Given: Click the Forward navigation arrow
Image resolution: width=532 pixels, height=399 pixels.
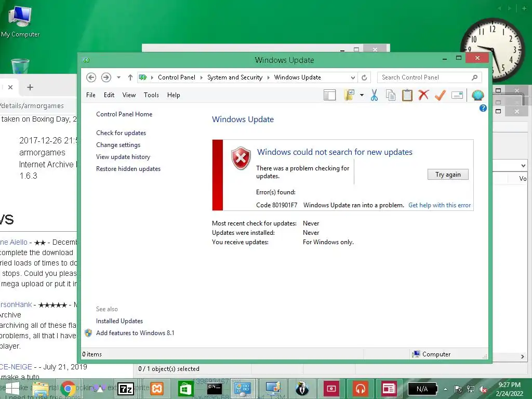Looking at the screenshot, I should point(106,77).
